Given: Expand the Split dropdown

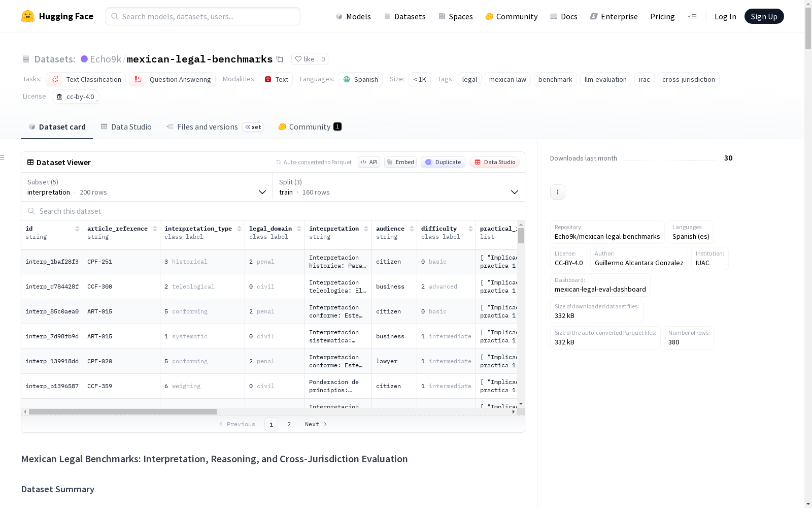Looking at the screenshot, I should point(399,187).
